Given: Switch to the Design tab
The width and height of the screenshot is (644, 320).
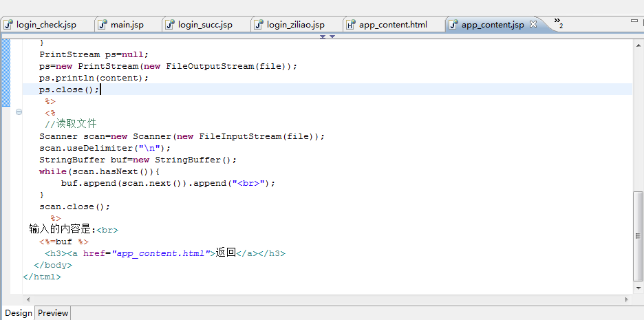Looking at the screenshot, I should (19, 313).
